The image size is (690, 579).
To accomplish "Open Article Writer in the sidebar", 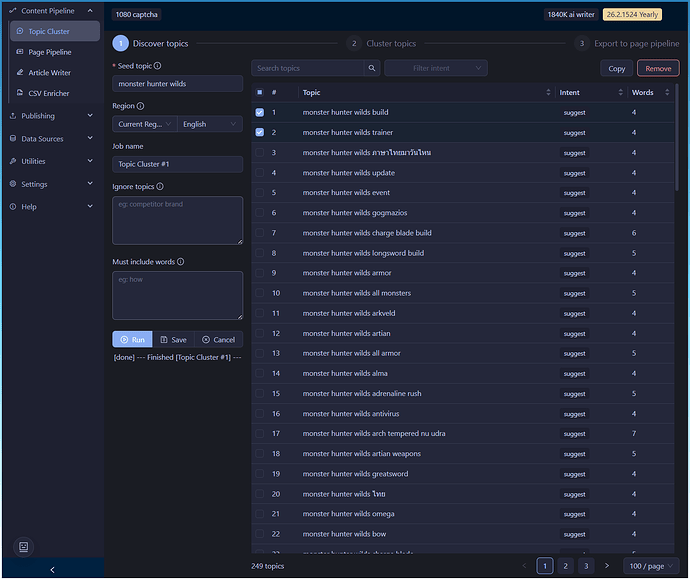I will 49,73.
